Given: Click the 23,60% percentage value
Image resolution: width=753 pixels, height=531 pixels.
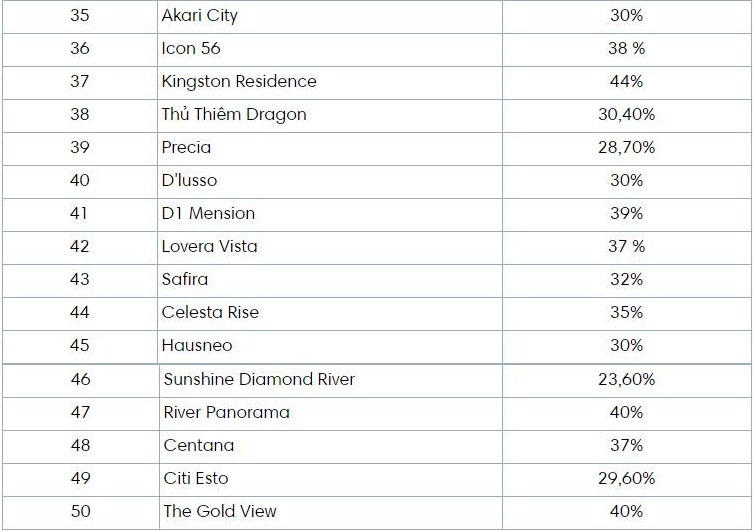Looking at the screenshot, I should (626, 379).
